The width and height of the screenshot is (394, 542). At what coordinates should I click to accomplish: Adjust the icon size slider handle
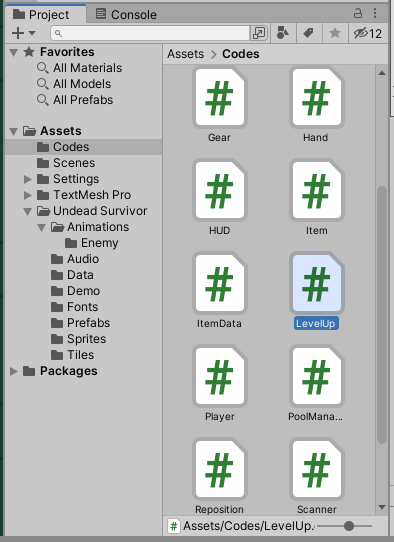tap(349, 526)
